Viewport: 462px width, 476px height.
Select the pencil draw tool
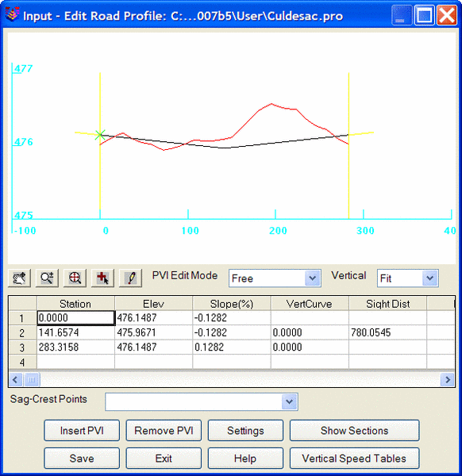click(x=131, y=278)
